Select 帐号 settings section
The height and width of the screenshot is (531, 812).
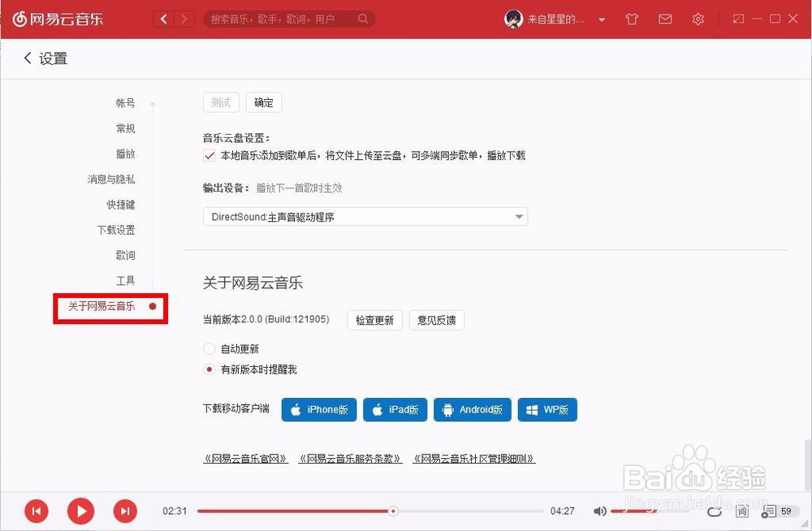click(x=125, y=103)
